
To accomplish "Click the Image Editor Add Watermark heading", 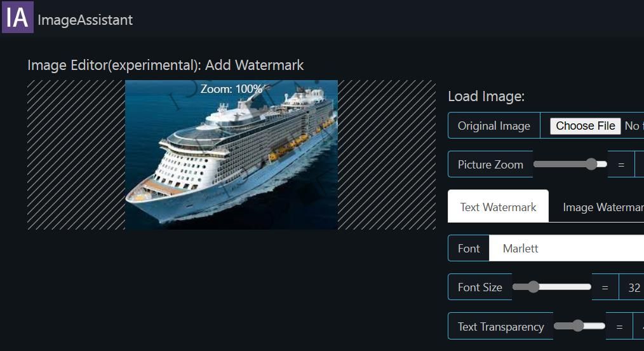I will (165, 65).
